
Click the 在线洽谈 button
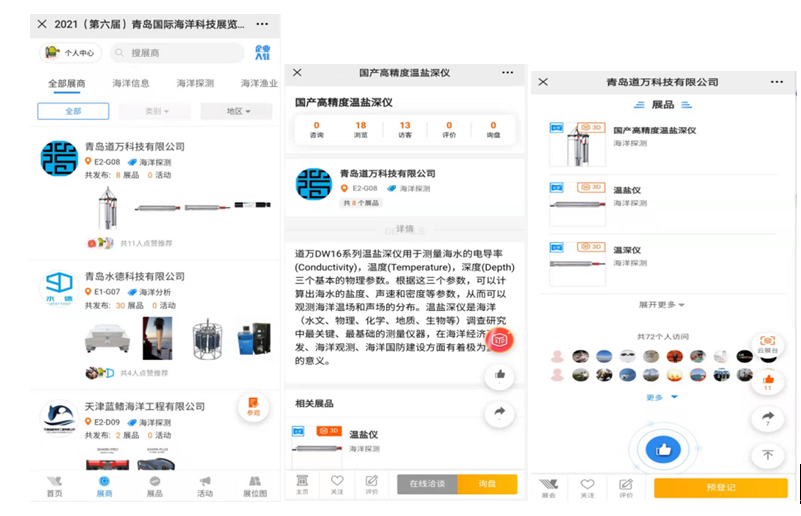(427, 483)
